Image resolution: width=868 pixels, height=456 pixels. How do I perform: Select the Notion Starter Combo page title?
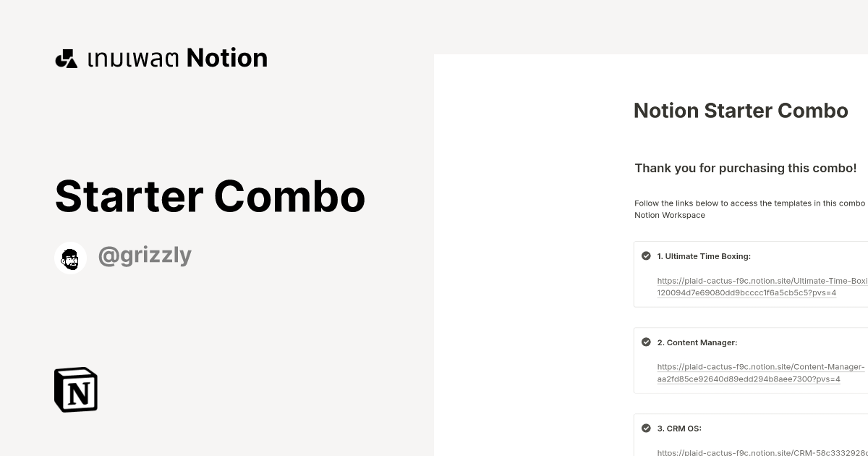coord(741,111)
